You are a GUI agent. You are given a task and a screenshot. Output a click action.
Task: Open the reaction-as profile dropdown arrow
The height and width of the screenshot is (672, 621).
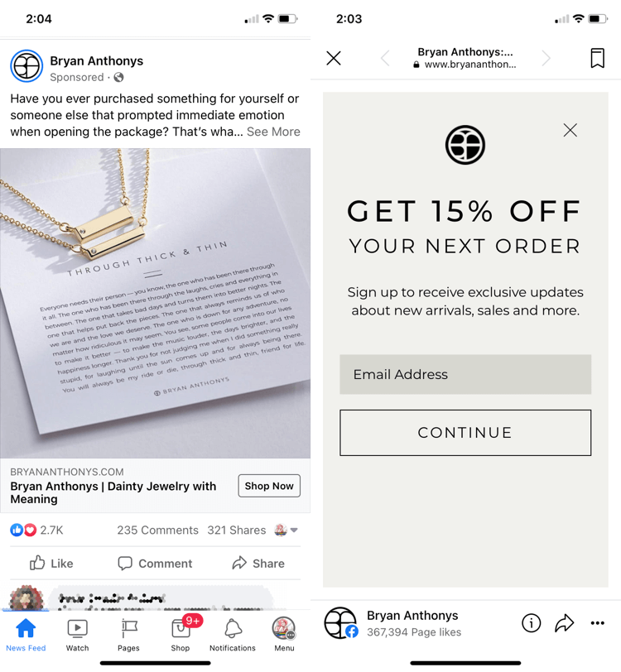pyautogui.click(x=294, y=530)
